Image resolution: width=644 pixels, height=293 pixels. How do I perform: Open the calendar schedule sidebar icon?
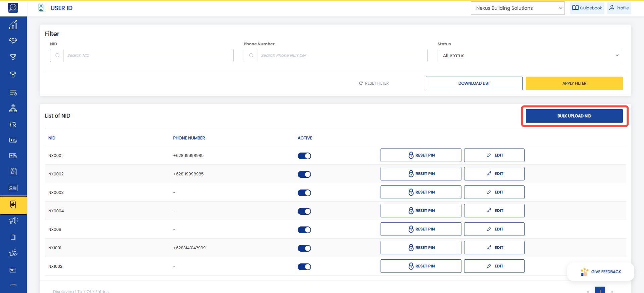(13, 172)
